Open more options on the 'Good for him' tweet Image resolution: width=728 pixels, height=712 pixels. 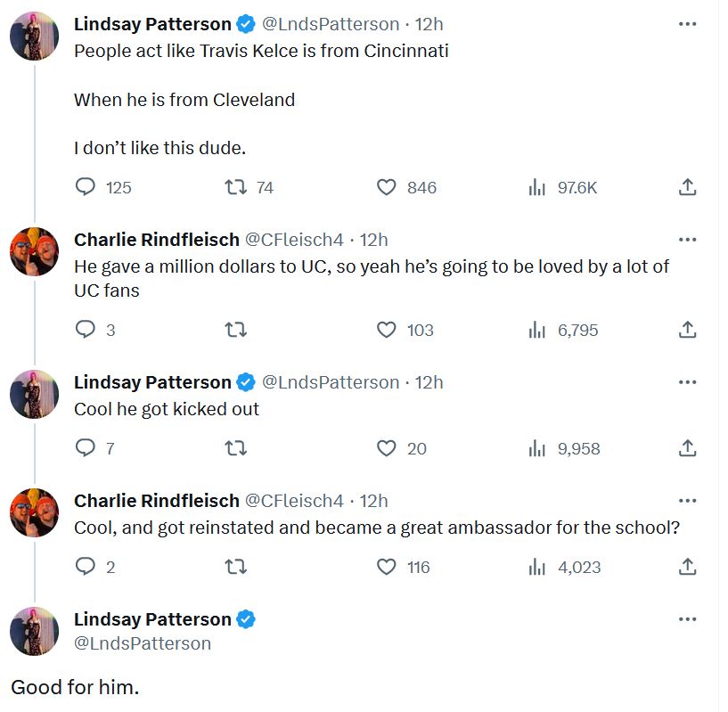point(687,619)
